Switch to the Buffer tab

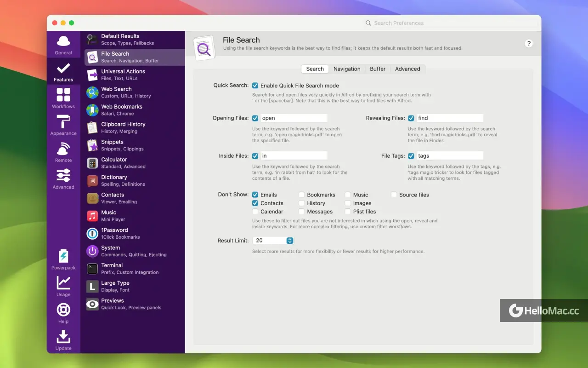pos(378,69)
